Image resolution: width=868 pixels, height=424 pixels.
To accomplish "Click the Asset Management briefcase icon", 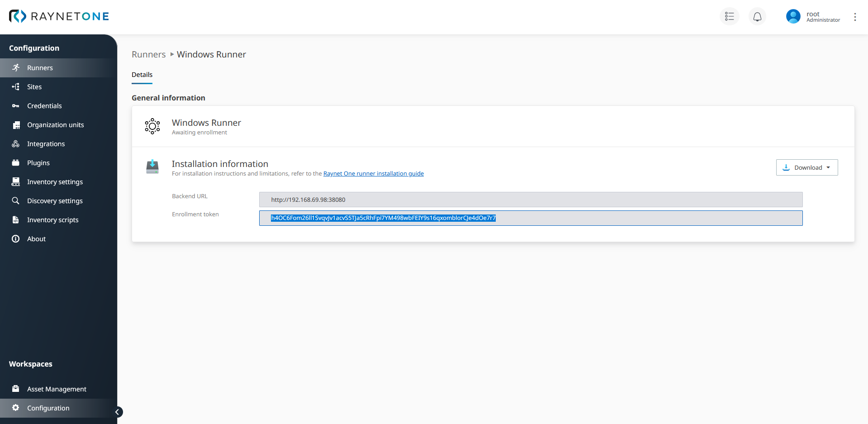I will pyautogui.click(x=16, y=389).
